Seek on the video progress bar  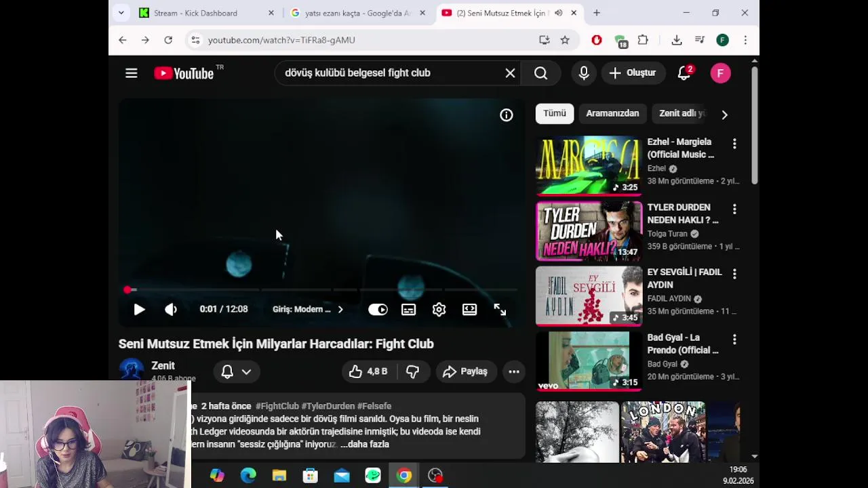click(322, 290)
